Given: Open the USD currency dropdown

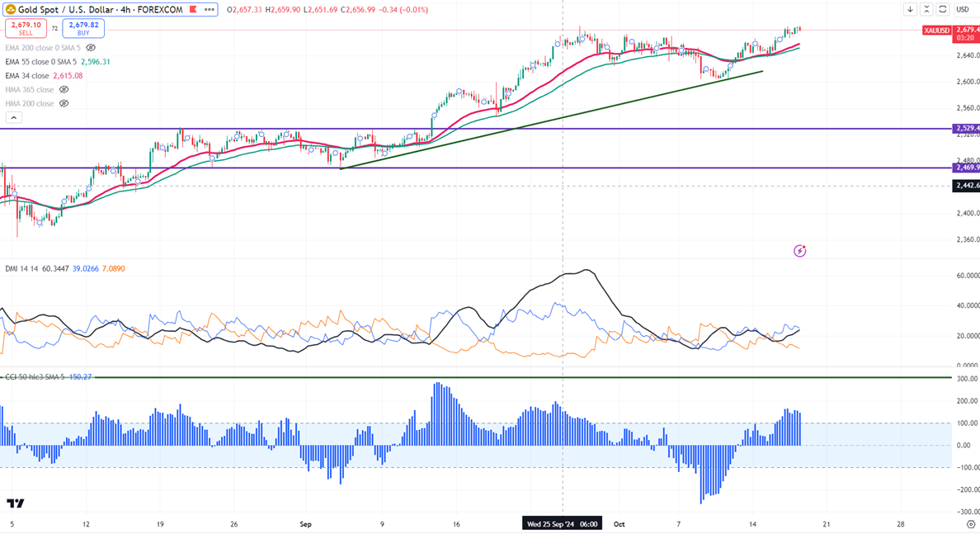Looking at the screenshot, I should 963,9.
